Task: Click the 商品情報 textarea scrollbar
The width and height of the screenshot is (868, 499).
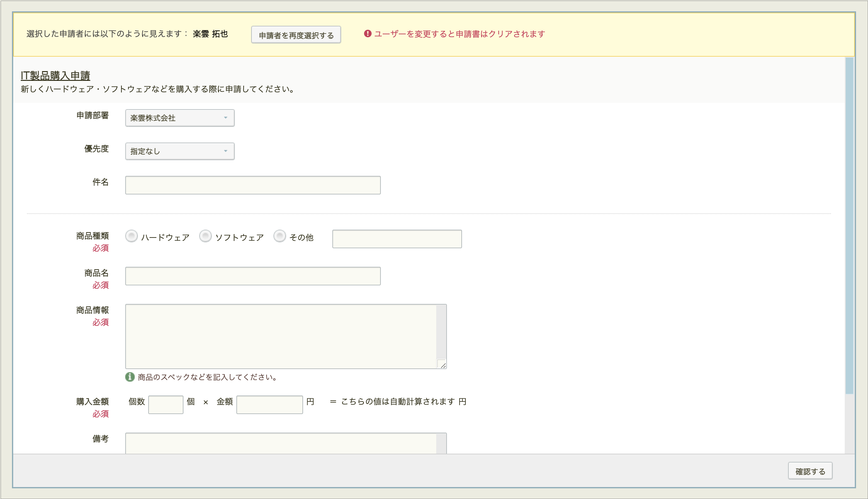Action: click(x=442, y=332)
